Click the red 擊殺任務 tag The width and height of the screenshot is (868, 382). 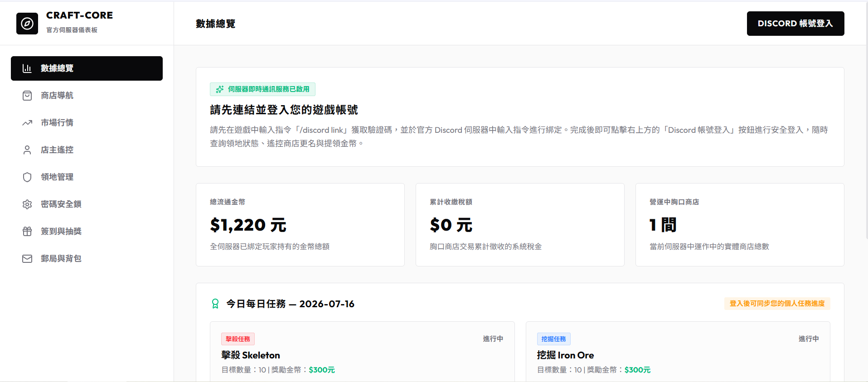(x=238, y=339)
